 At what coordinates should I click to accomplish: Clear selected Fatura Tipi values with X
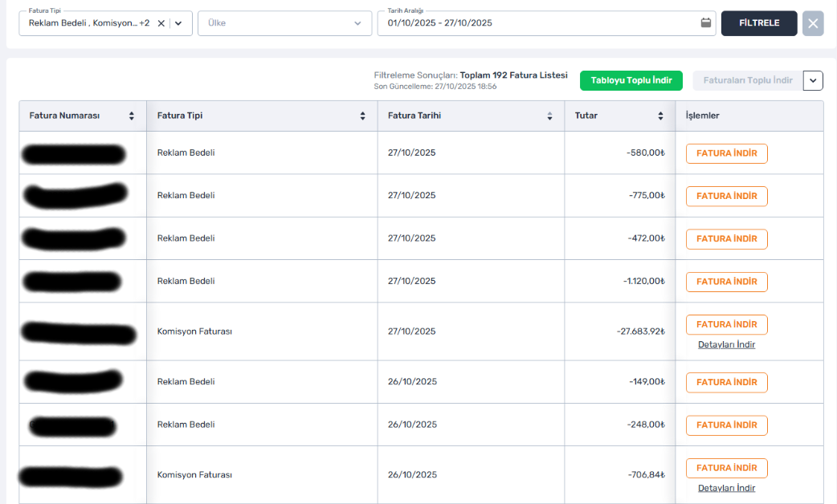pos(161,23)
